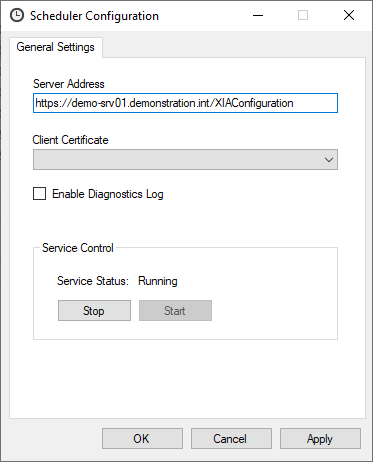The image size is (373, 462).
Task: Click the greyed-out maximize window button
Action: point(303,15)
